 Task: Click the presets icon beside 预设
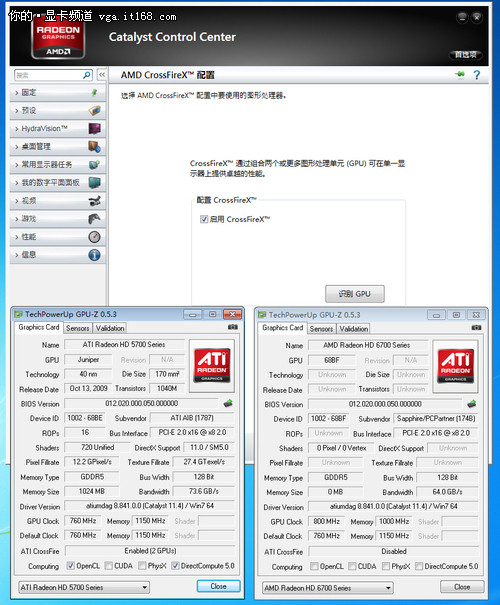pyautogui.click(x=95, y=110)
